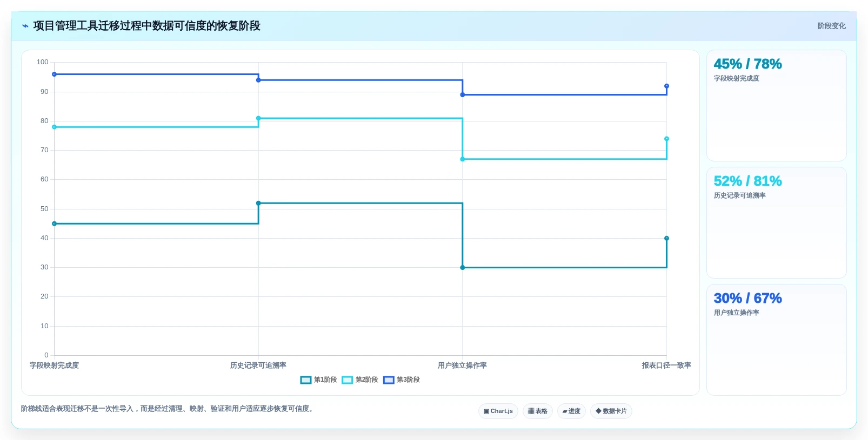Click 第2阶段 data point at 67
This screenshot has height=440, width=868.
[x=462, y=159]
